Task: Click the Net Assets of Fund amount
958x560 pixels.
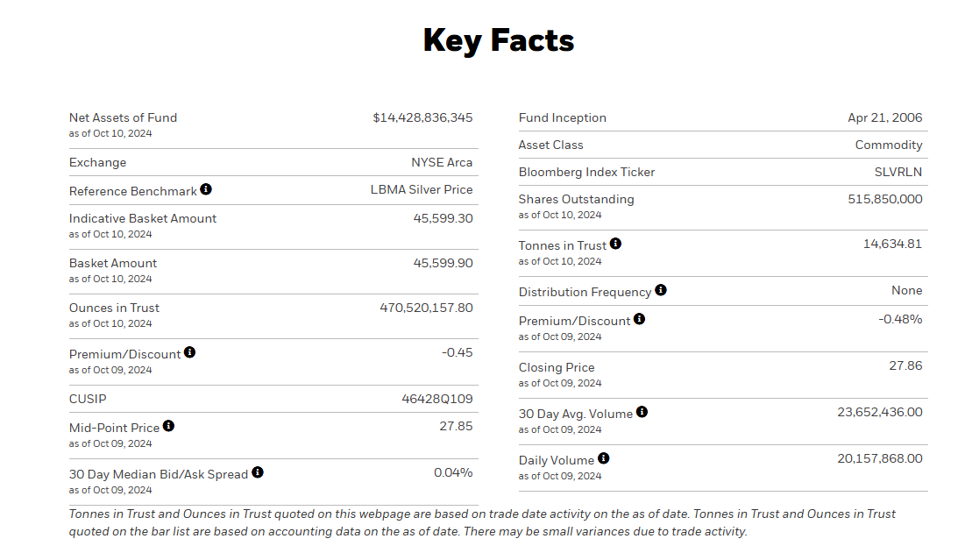Action: pyautogui.click(x=422, y=117)
